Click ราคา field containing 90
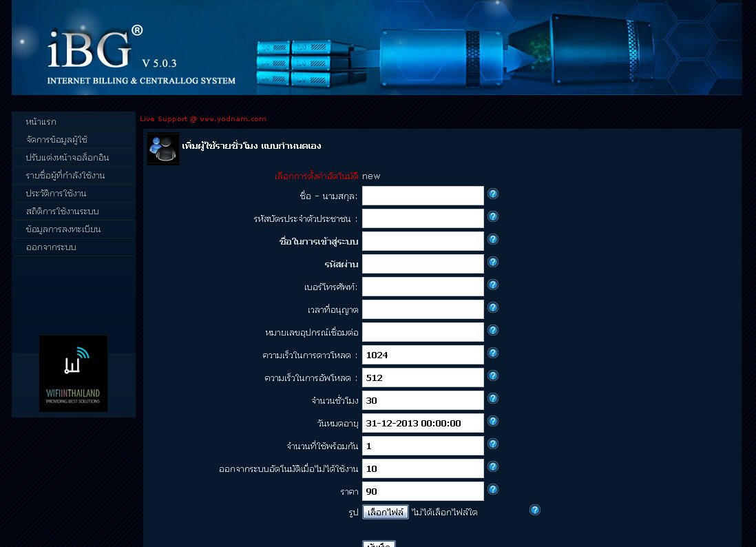The width and height of the screenshot is (756, 547). coord(423,491)
